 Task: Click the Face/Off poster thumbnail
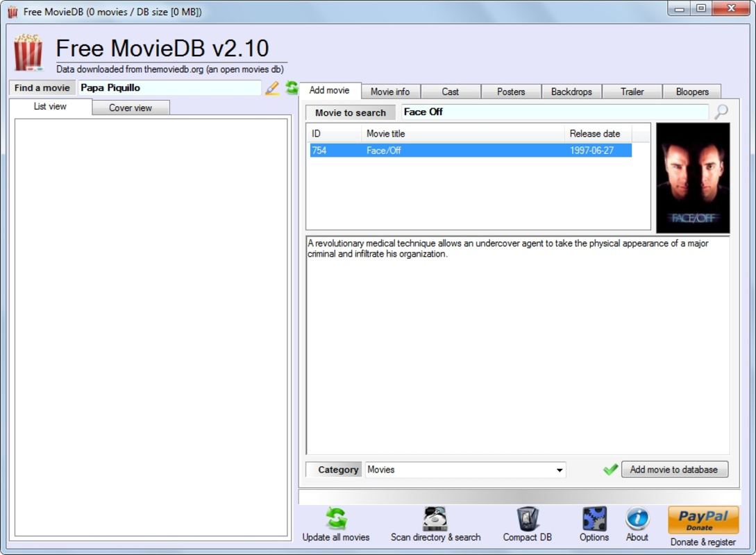point(692,177)
